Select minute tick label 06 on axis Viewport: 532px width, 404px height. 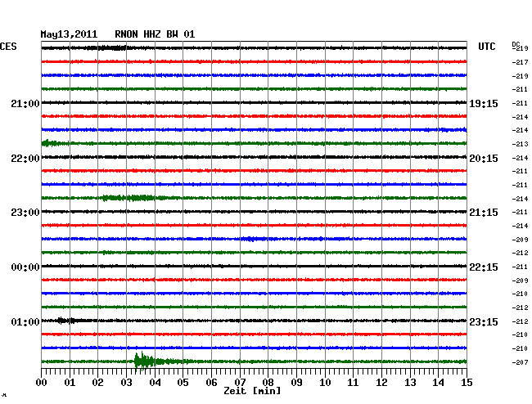tap(211, 382)
